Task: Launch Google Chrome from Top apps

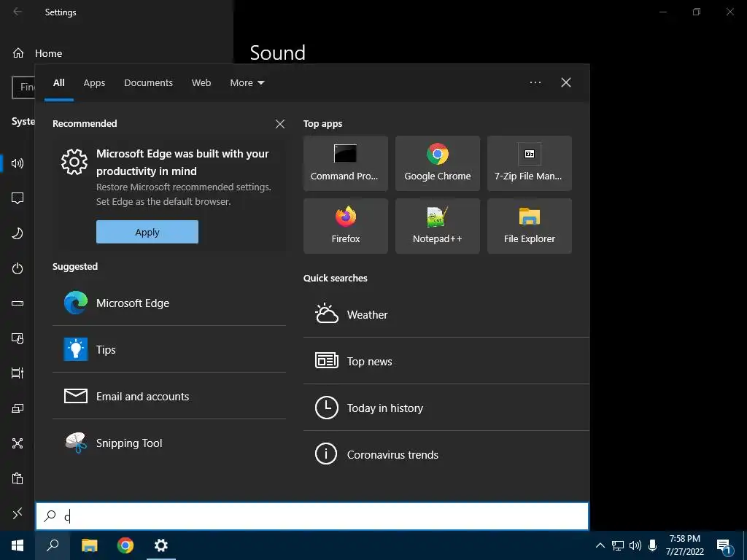Action: tap(438, 163)
